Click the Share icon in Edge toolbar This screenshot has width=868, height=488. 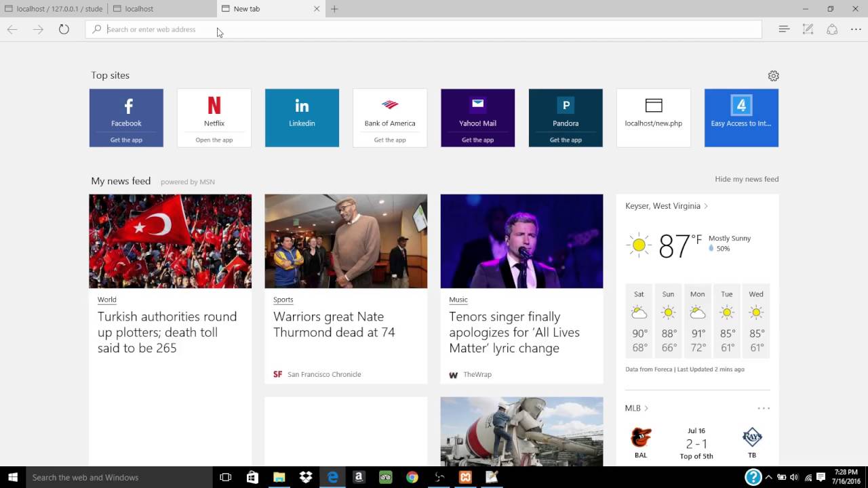click(x=832, y=29)
